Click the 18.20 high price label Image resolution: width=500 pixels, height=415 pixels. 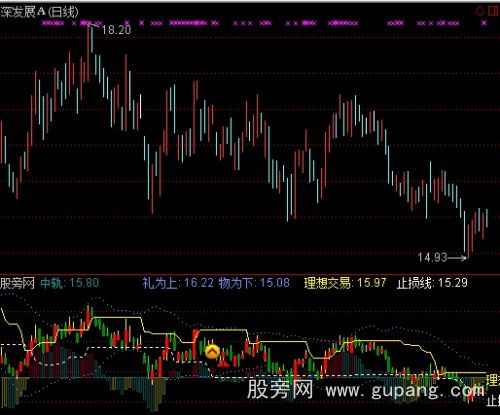116,30
